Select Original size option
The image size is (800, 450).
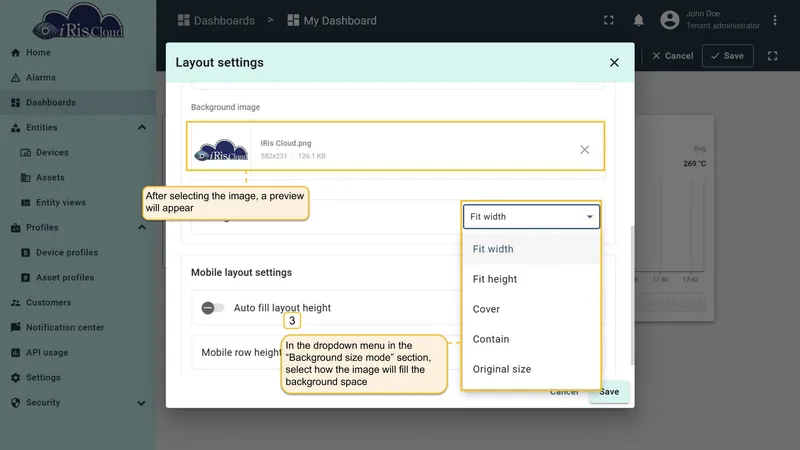[x=531, y=369]
